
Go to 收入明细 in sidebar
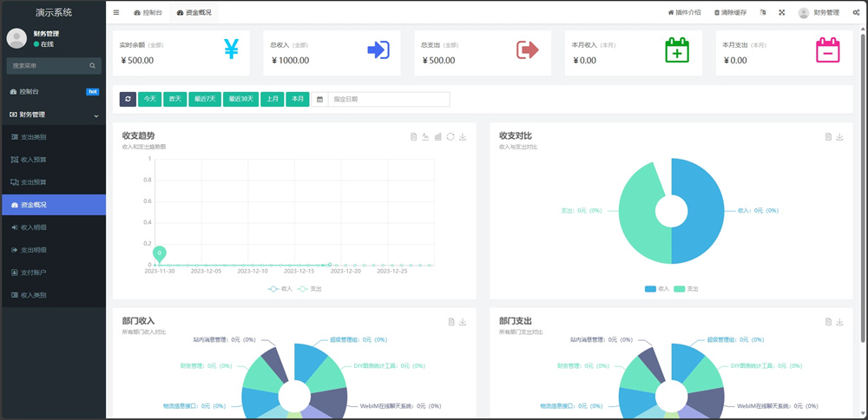(x=53, y=227)
